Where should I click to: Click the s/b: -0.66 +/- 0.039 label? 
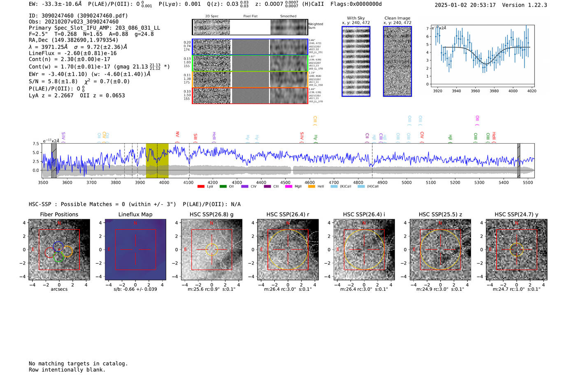(135, 289)
